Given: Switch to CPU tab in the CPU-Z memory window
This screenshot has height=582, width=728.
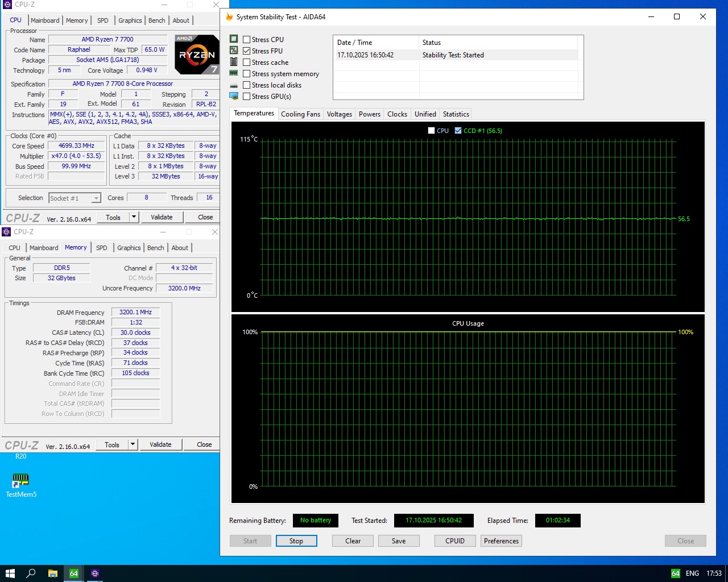Looking at the screenshot, I should pyautogui.click(x=15, y=248).
